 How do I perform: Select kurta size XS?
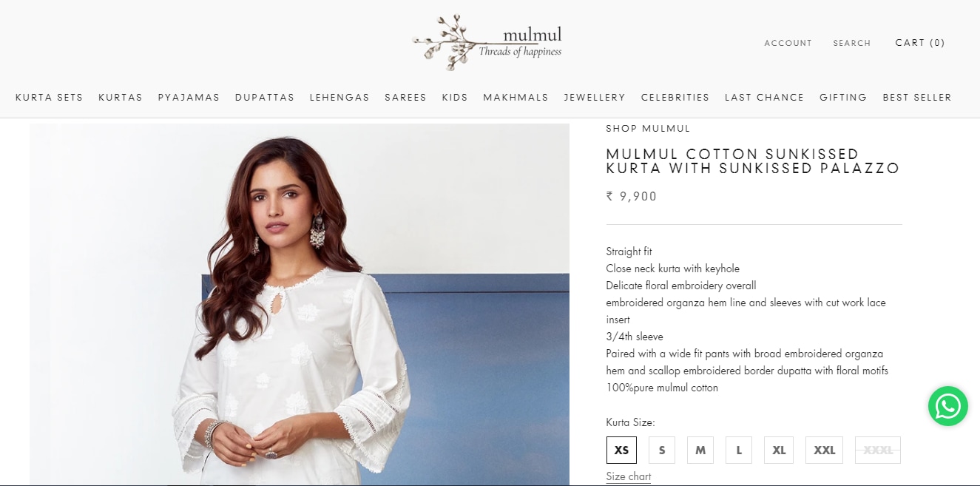click(621, 450)
